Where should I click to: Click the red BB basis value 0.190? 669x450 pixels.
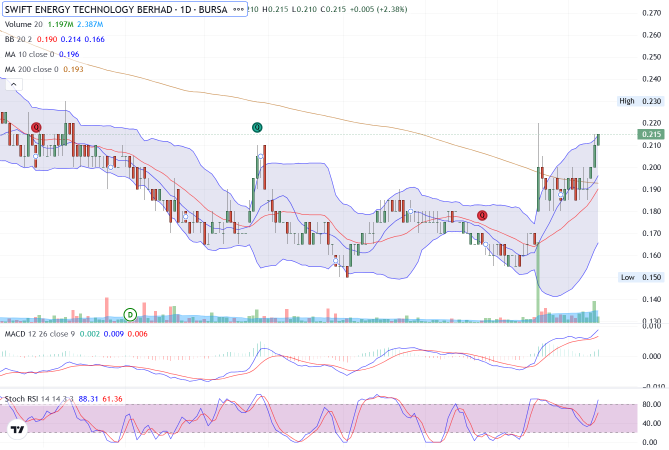coord(47,39)
